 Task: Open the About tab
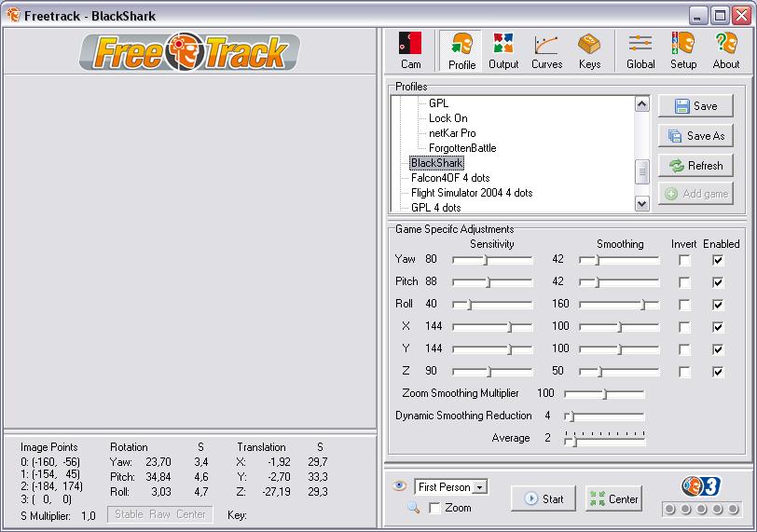[725, 50]
